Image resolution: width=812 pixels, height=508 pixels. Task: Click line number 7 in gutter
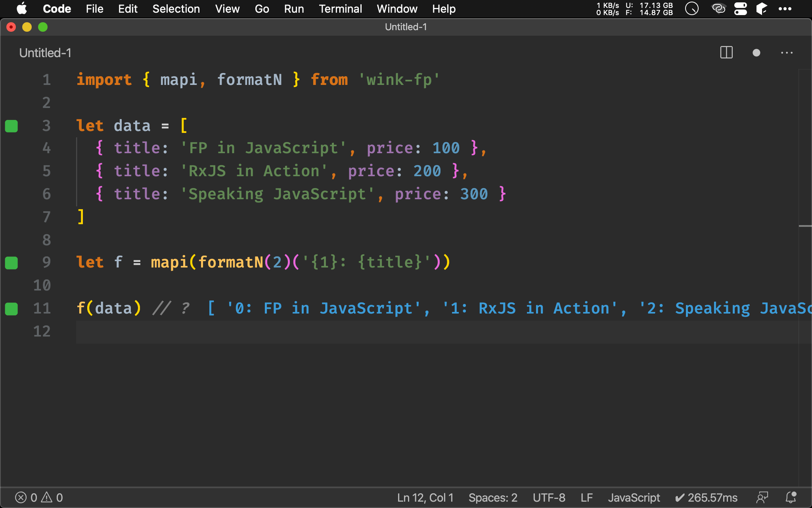coord(46,217)
